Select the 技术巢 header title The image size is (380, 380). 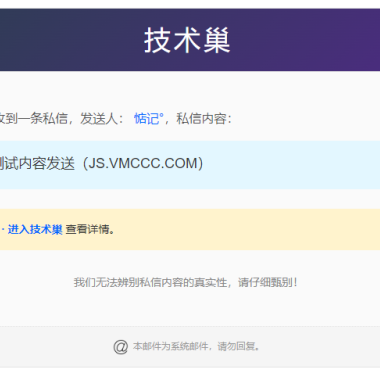tap(187, 40)
